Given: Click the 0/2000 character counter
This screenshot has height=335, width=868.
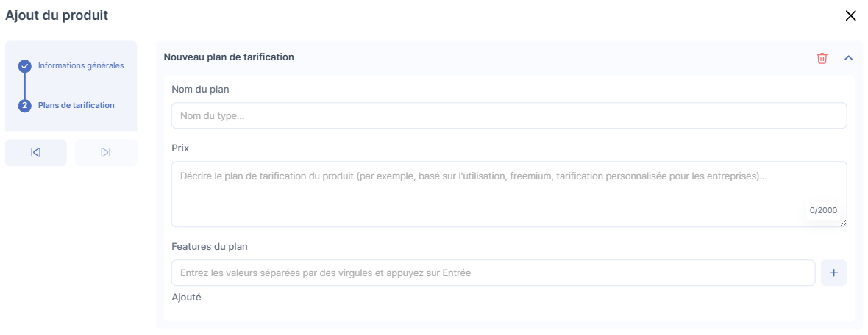Looking at the screenshot, I should 823,210.
